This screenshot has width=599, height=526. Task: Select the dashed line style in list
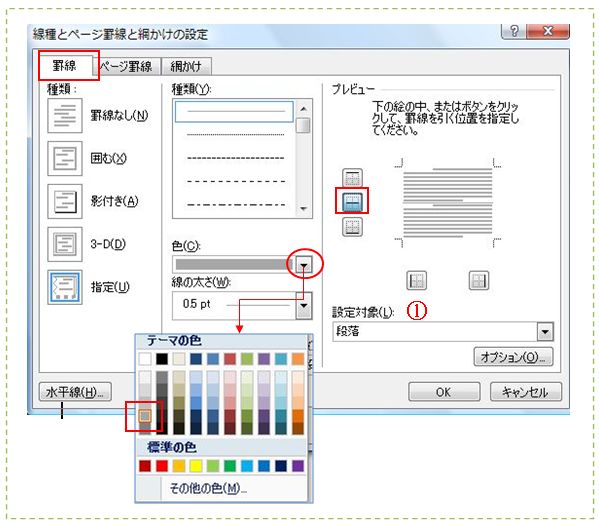(235, 158)
